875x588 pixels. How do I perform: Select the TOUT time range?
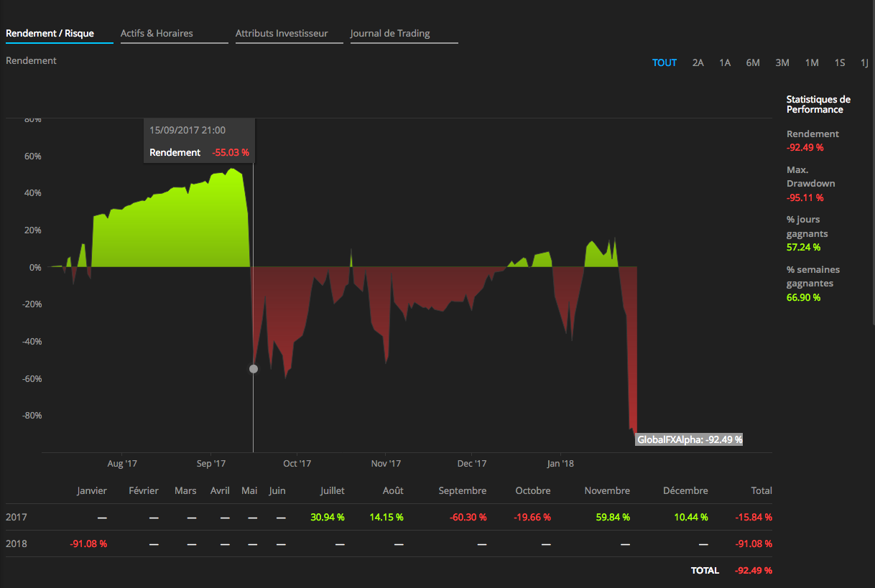click(665, 62)
